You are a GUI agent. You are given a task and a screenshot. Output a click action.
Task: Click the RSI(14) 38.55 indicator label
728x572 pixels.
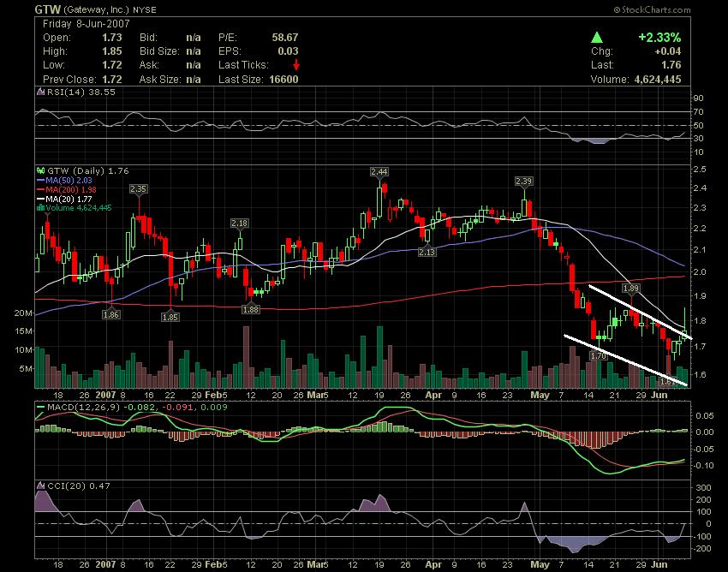tap(81, 92)
